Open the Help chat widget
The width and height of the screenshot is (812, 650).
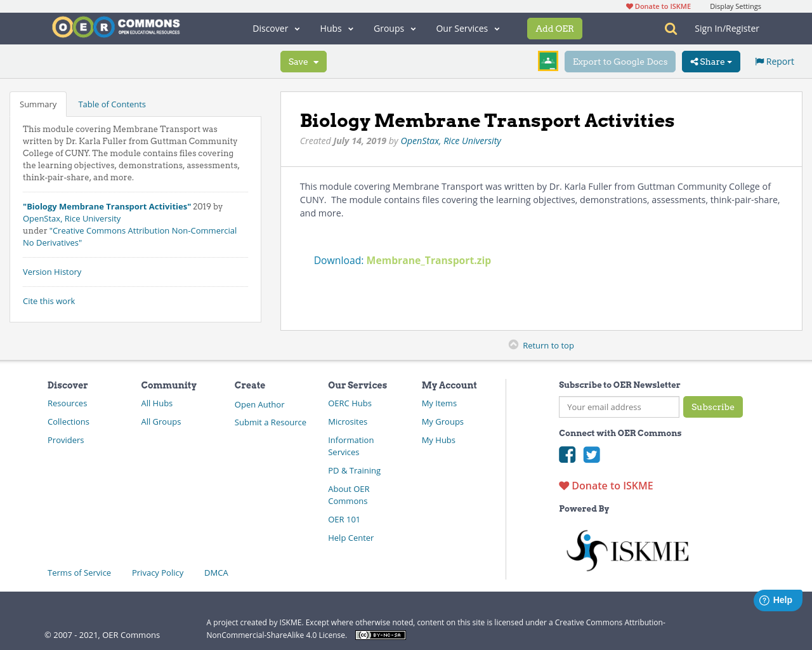(777, 599)
